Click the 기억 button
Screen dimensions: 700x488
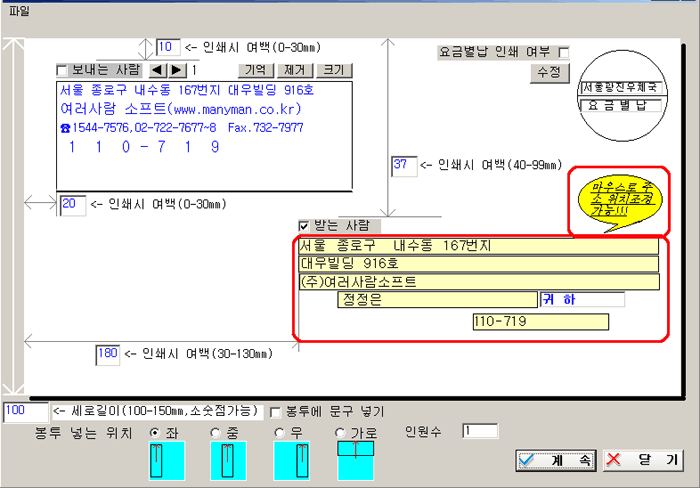pyautogui.click(x=257, y=70)
